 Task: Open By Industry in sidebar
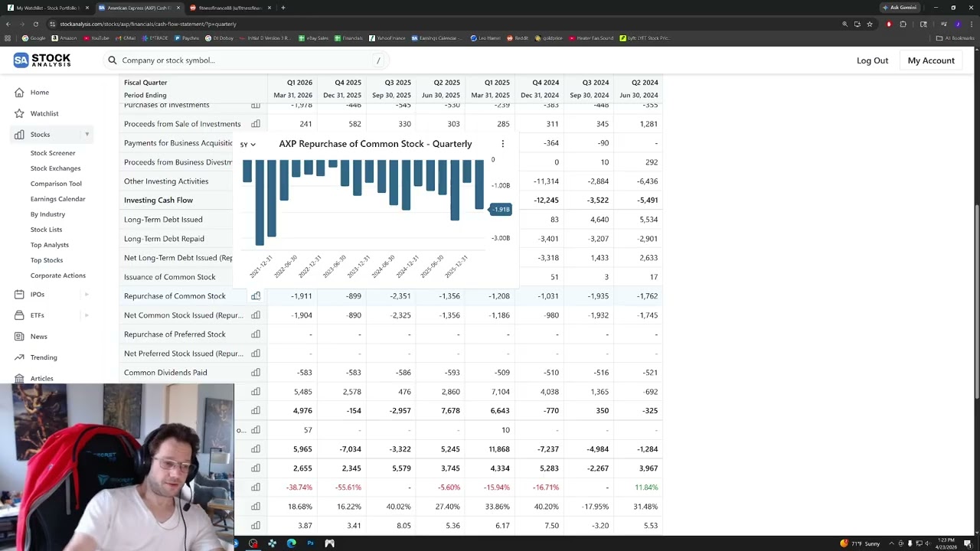[47, 214]
